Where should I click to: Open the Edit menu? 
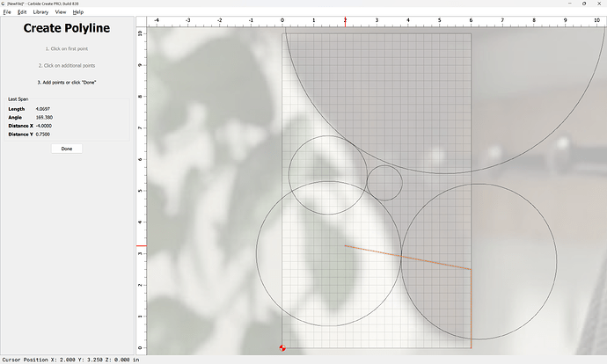[x=22, y=12]
